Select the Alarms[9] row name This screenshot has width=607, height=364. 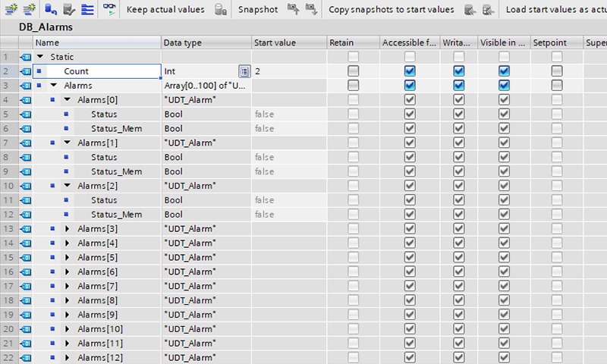tap(98, 315)
